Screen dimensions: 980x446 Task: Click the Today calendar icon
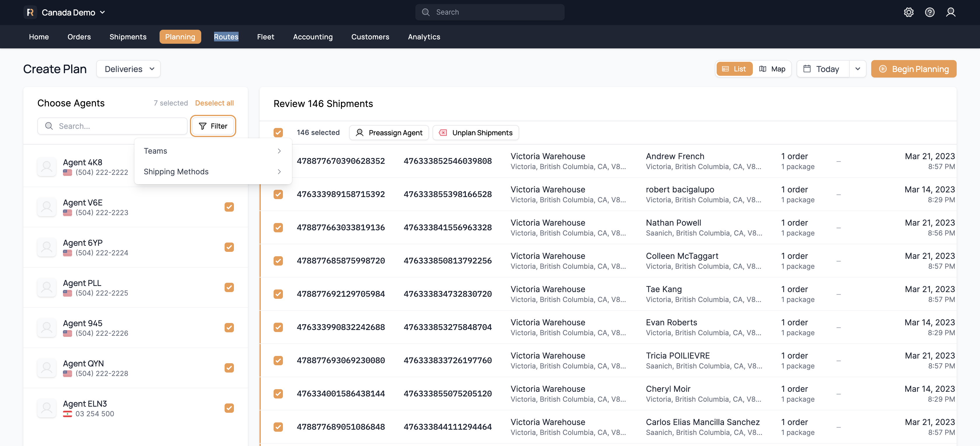[x=807, y=69]
